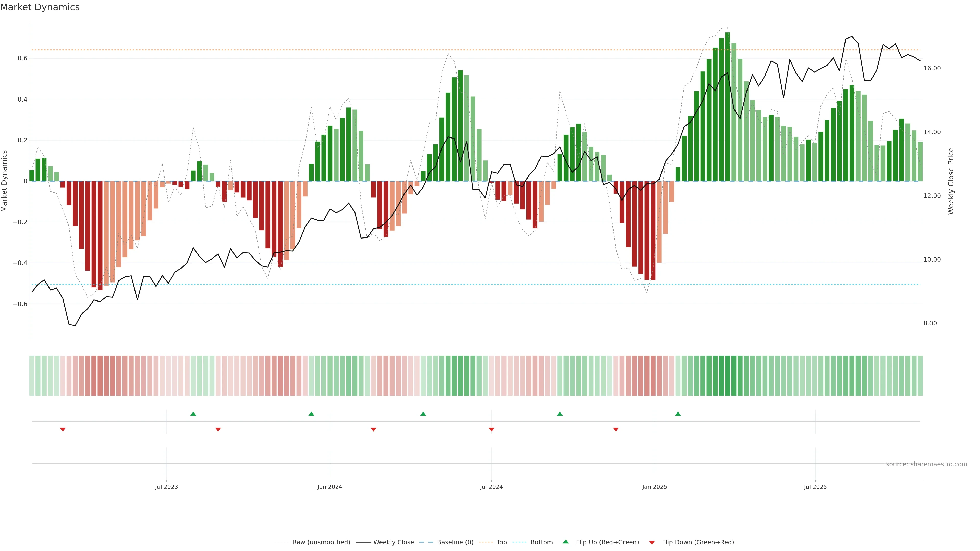The image size is (980, 551).
Task: Hide the Bottom threshold line via legend
Action: click(541, 542)
